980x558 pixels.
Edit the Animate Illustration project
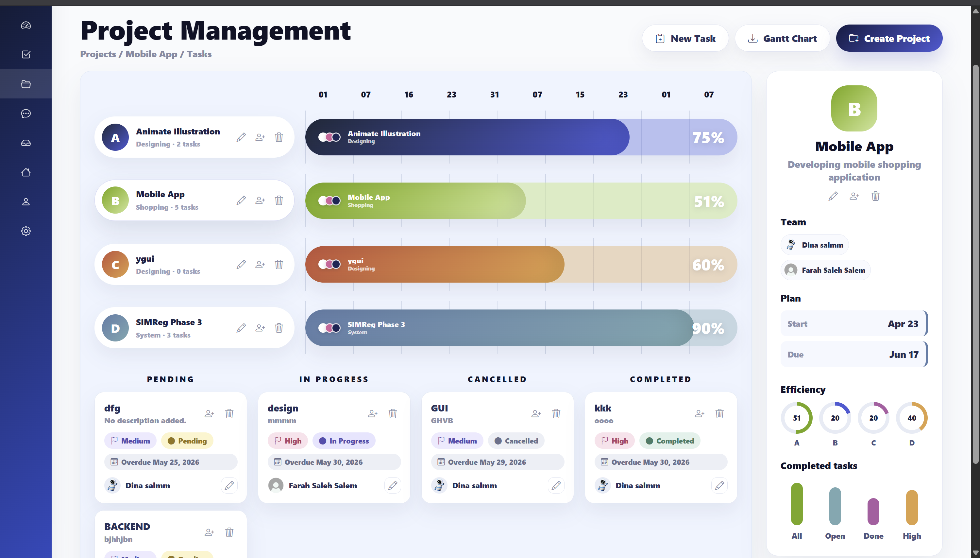(x=241, y=137)
